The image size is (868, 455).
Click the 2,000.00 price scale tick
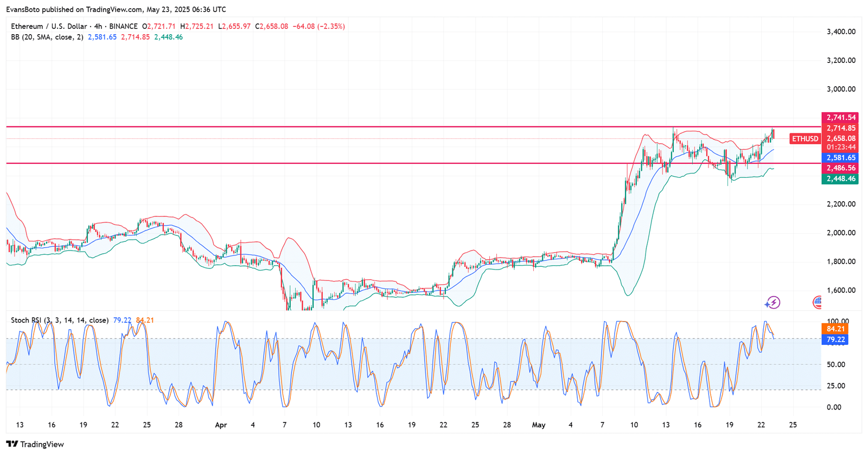click(841, 233)
